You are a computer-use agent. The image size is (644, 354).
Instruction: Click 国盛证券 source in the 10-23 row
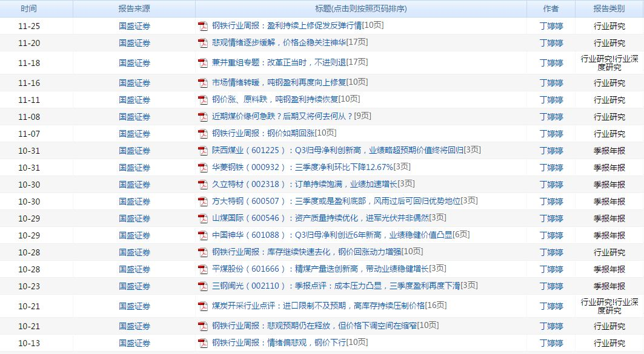(x=134, y=286)
